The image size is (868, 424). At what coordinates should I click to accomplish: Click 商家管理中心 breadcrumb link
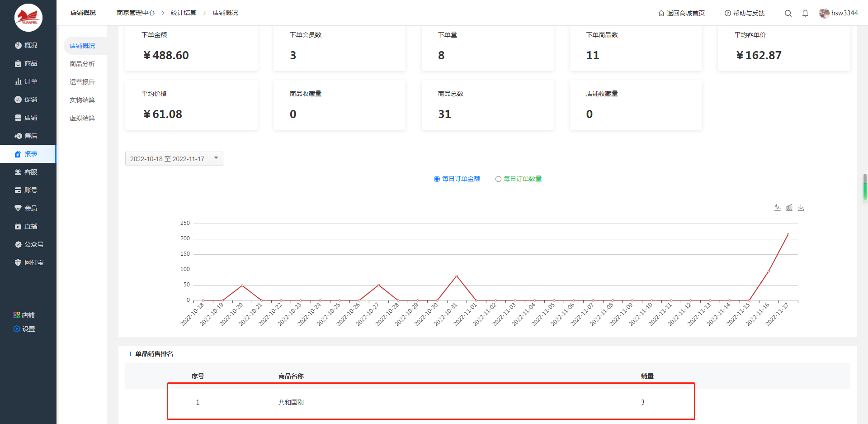(136, 13)
